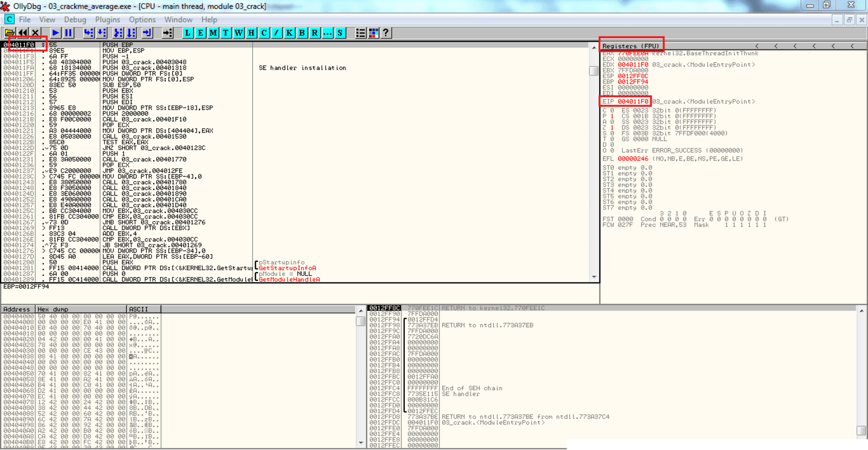Select dump row at address 00404000
This screenshot has height=450, width=868.
click(x=80, y=317)
